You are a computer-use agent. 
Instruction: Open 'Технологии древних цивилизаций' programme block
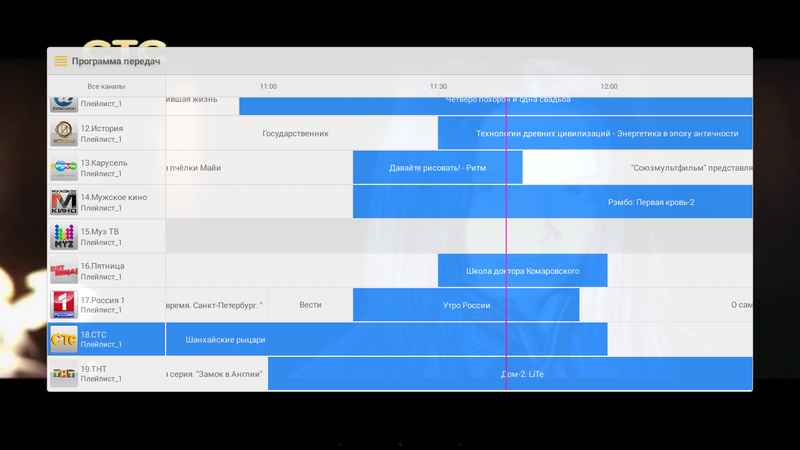[595, 133]
